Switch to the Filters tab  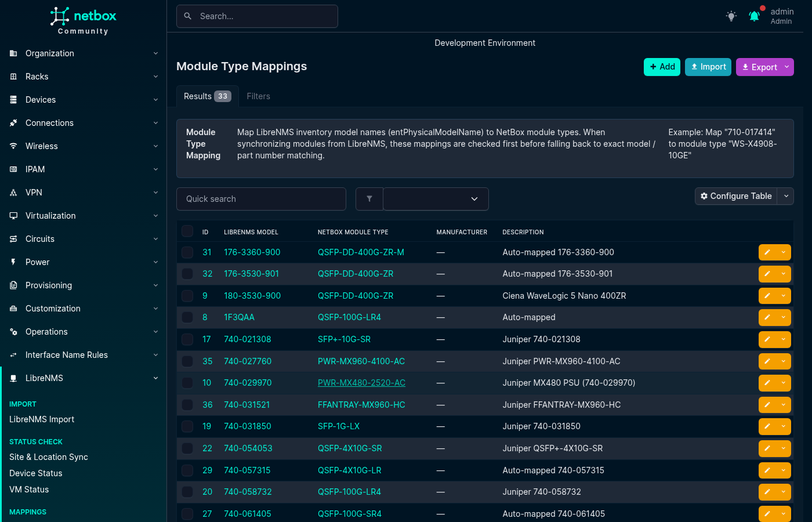coord(259,96)
